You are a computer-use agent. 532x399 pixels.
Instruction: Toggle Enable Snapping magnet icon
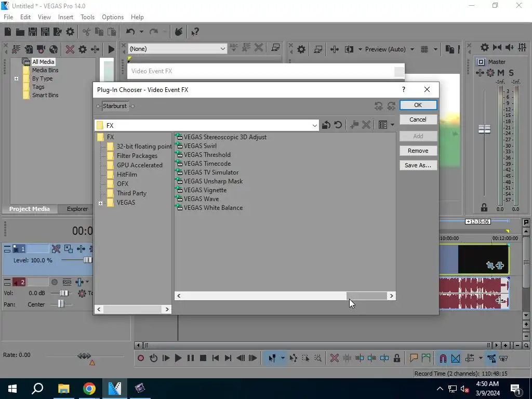(443, 358)
